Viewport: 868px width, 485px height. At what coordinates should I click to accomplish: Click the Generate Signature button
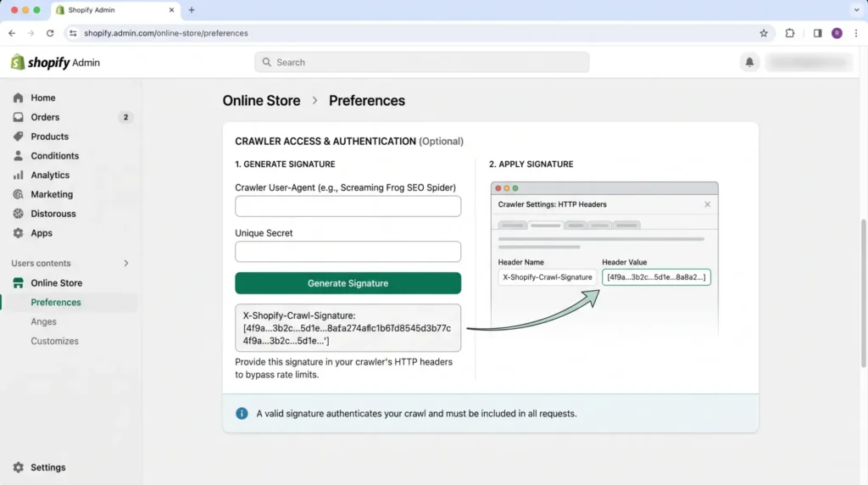point(348,283)
